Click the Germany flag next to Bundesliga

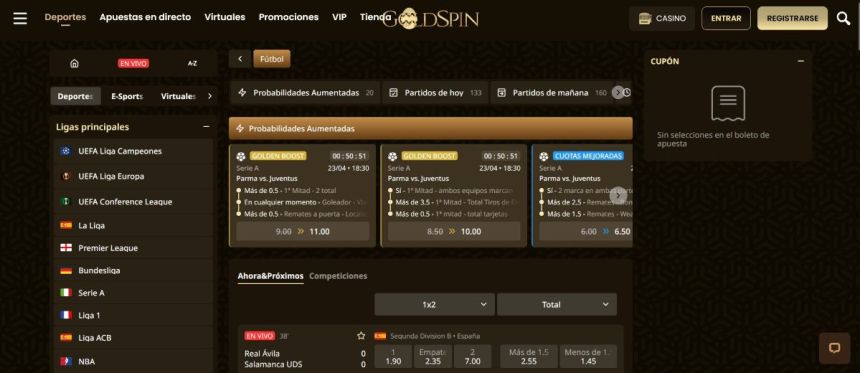click(66, 270)
